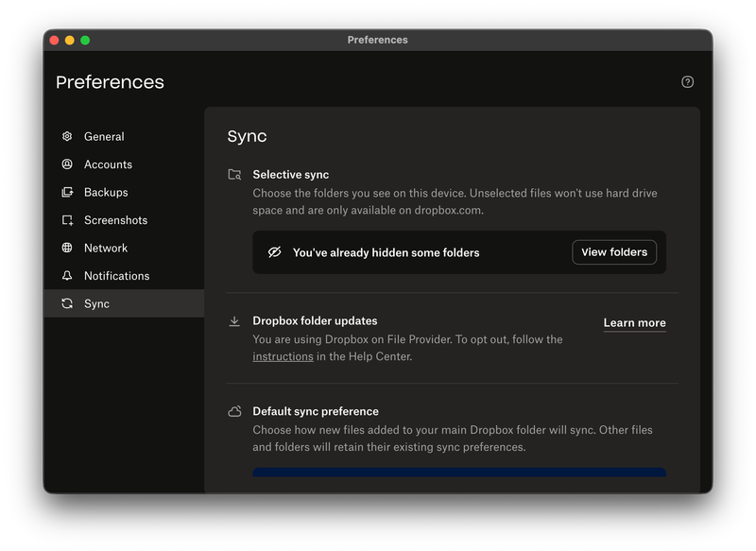The image size is (756, 551).
Task: Select the blue sync preference option box
Action: click(x=458, y=472)
